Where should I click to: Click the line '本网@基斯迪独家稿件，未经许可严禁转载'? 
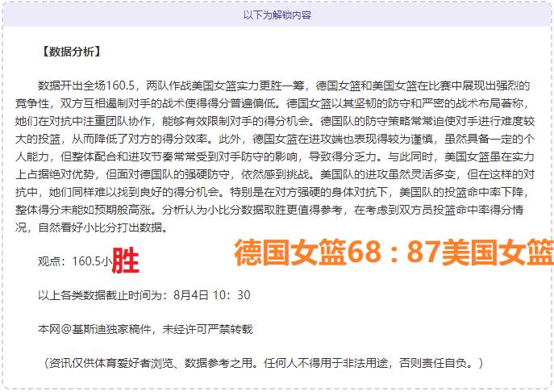point(145,329)
